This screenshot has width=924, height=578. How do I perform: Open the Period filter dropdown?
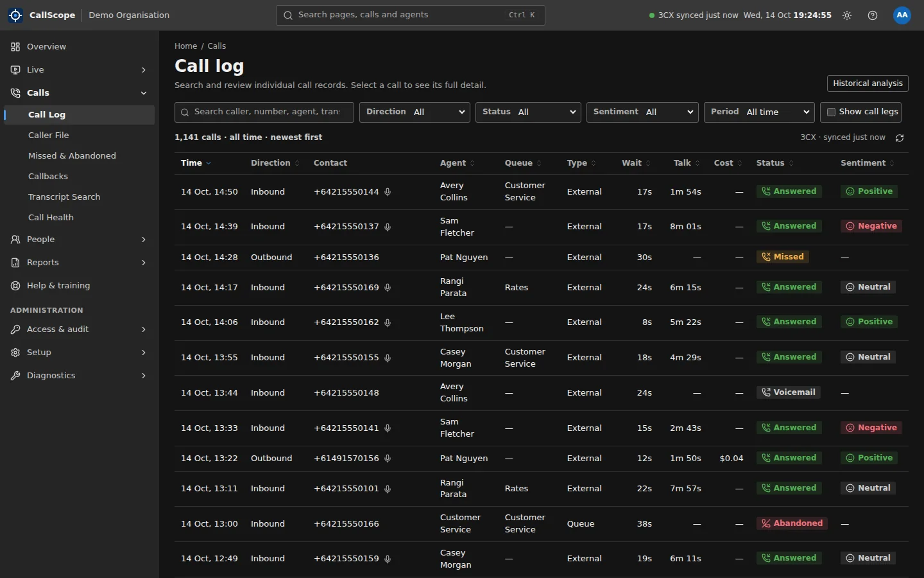[x=759, y=112]
